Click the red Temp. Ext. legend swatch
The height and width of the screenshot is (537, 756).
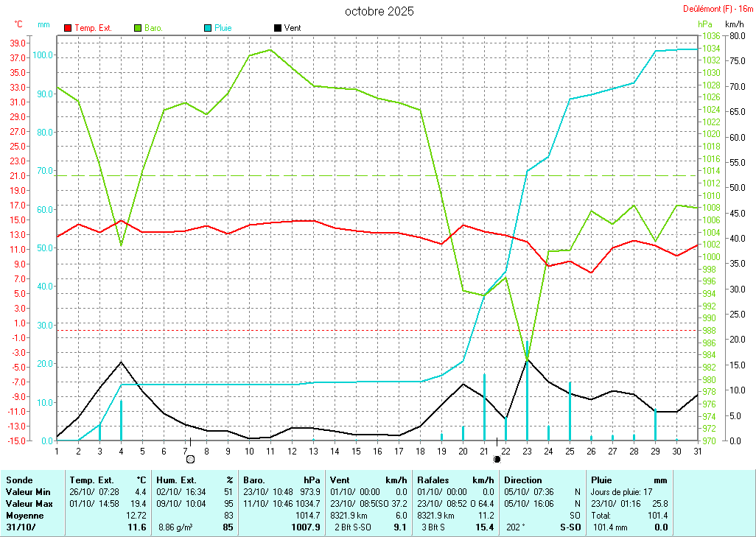click(x=68, y=28)
